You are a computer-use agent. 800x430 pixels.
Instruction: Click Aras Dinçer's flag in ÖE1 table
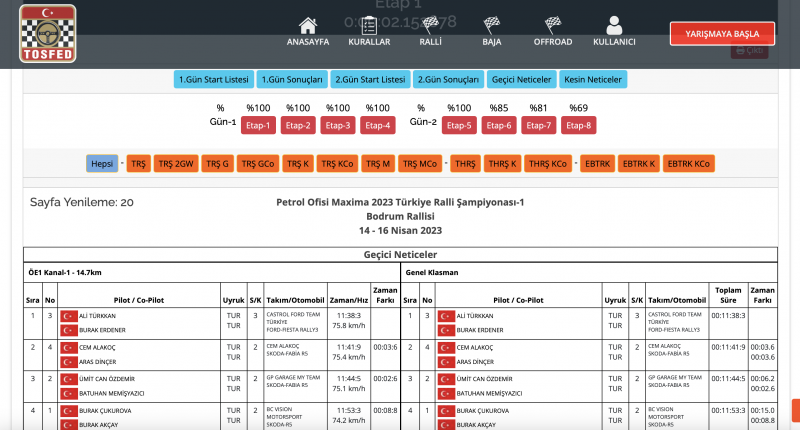pos(69,362)
